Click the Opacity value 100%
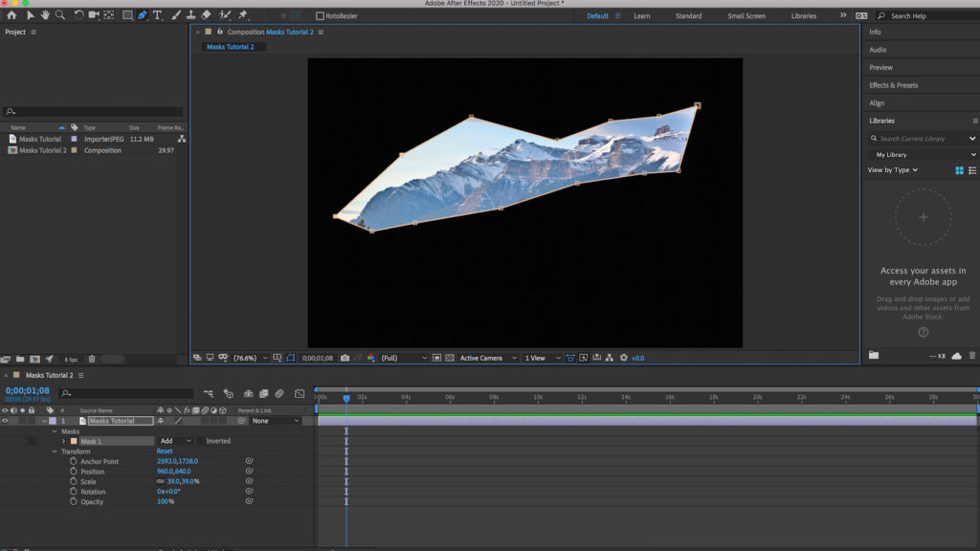The height and width of the screenshot is (551, 980). tap(166, 502)
